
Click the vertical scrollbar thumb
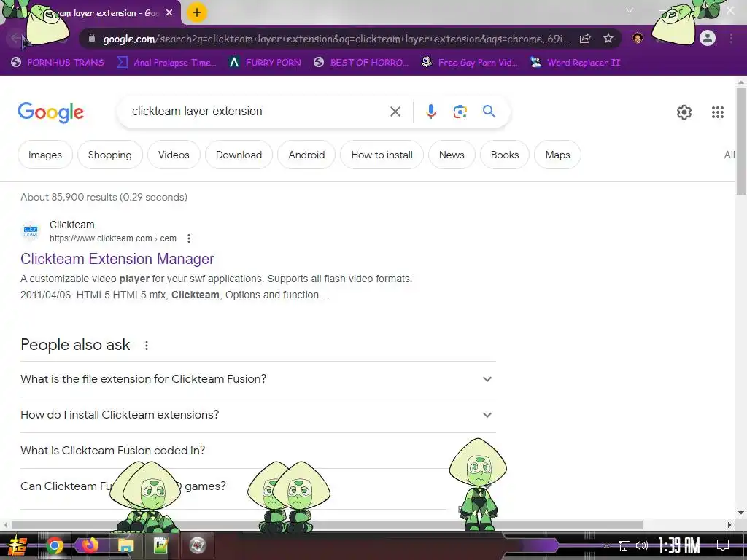741,141
